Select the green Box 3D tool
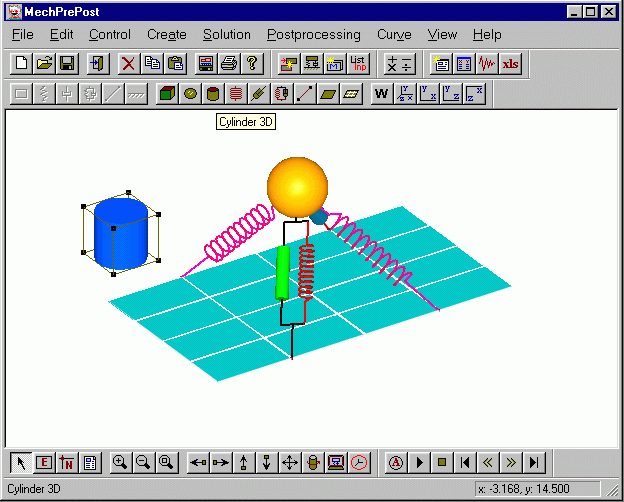The width and height of the screenshot is (624, 502). tap(167, 94)
